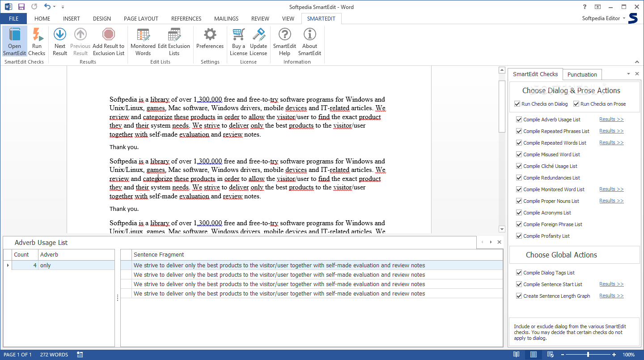This screenshot has width=644, height=360.
Task: Sort by the Count column header
Action: coord(25,254)
